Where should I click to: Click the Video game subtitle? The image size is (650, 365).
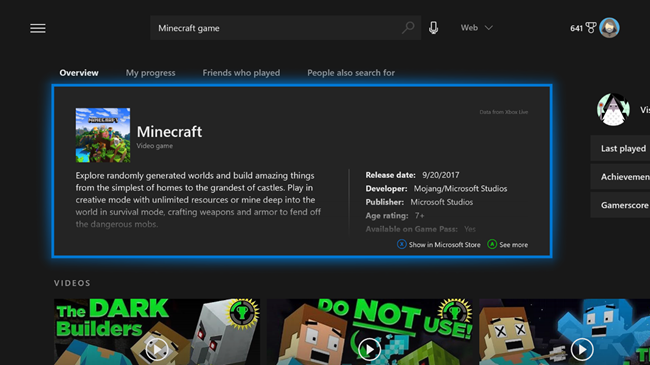click(155, 146)
